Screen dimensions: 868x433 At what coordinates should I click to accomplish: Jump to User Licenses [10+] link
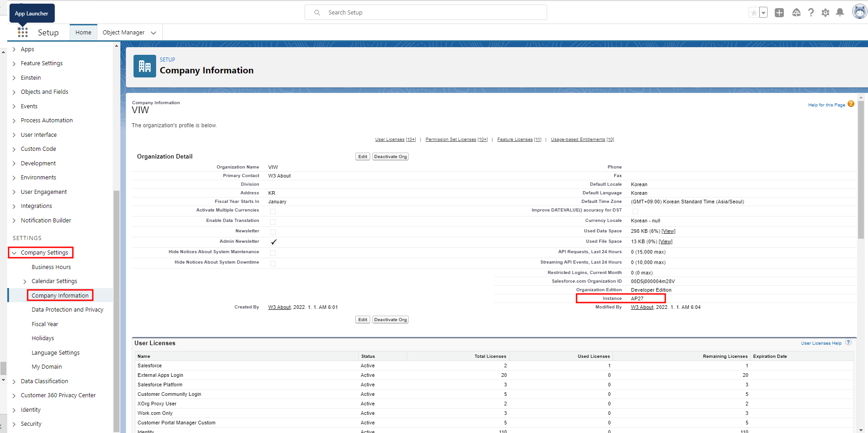click(396, 140)
